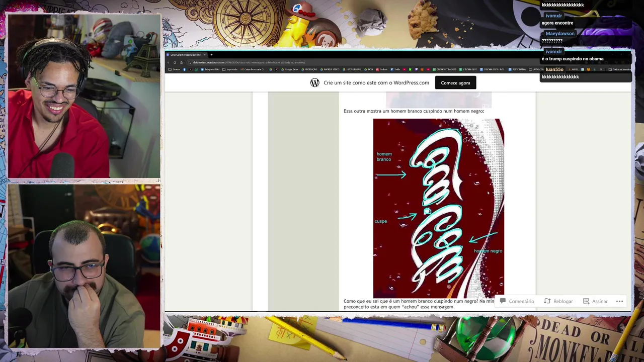Open a new browser tab with plus icon
The image size is (644, 362).
(x=211, y=55)
